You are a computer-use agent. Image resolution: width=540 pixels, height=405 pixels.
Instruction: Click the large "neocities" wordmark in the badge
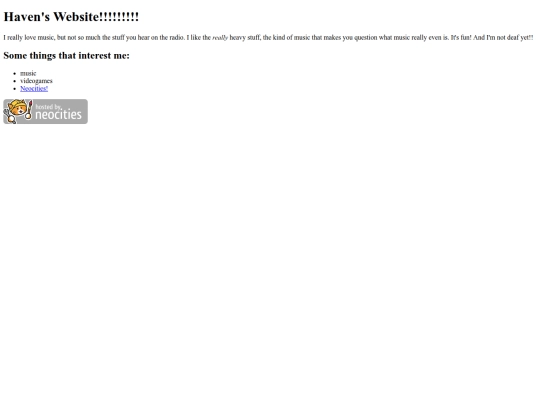59,115
